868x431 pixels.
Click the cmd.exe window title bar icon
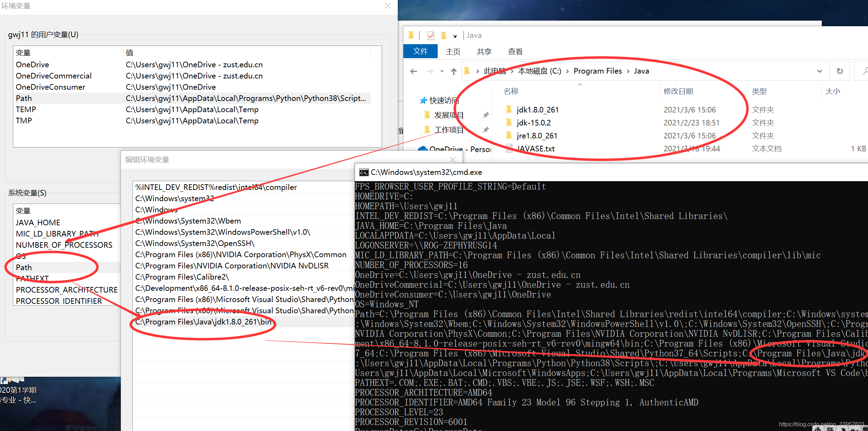pyautogui.click(x=364, y=172)
